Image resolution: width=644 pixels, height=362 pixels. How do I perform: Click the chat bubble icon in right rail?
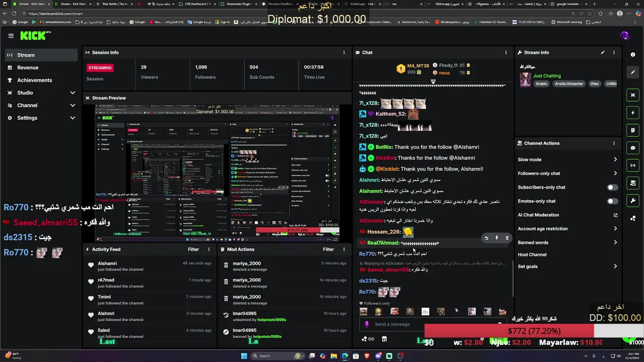pyautogui.click(x=633, y=148)
